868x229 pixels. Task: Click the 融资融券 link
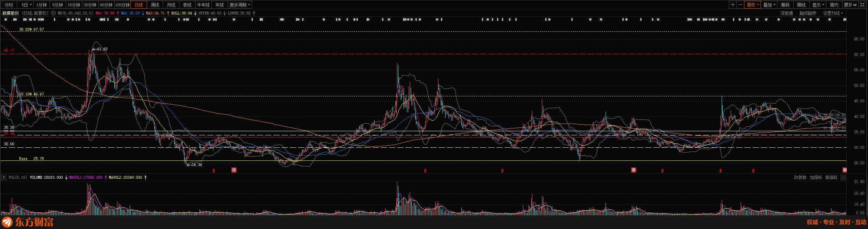click(x=808, y=13)
